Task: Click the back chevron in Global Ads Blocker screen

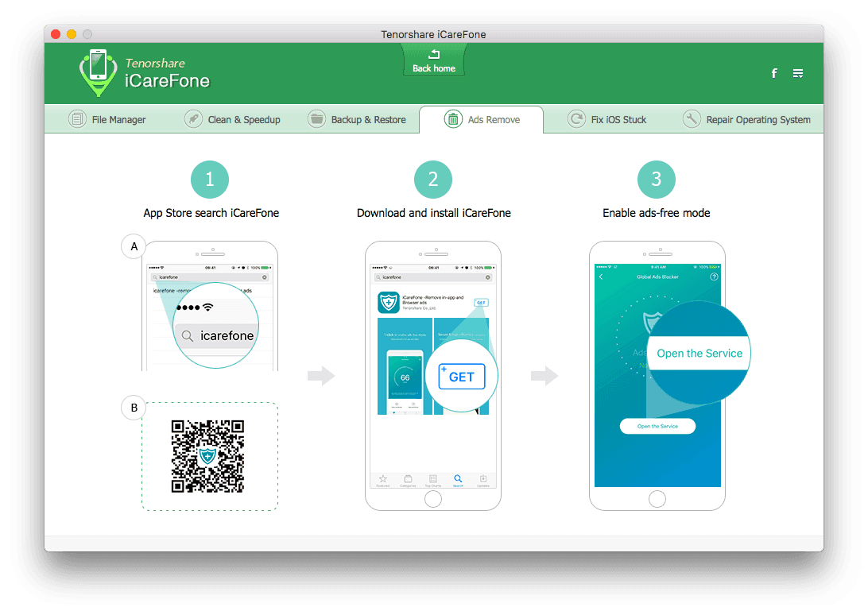Action: (x=601, y=277)
